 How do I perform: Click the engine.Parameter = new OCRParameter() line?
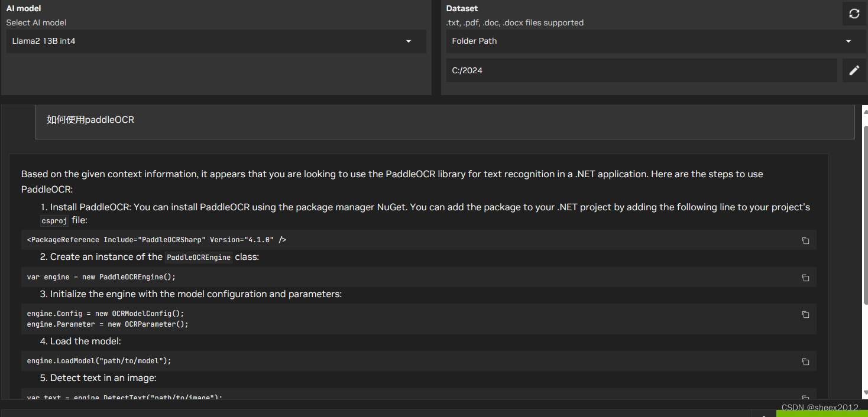coord(108,324)
